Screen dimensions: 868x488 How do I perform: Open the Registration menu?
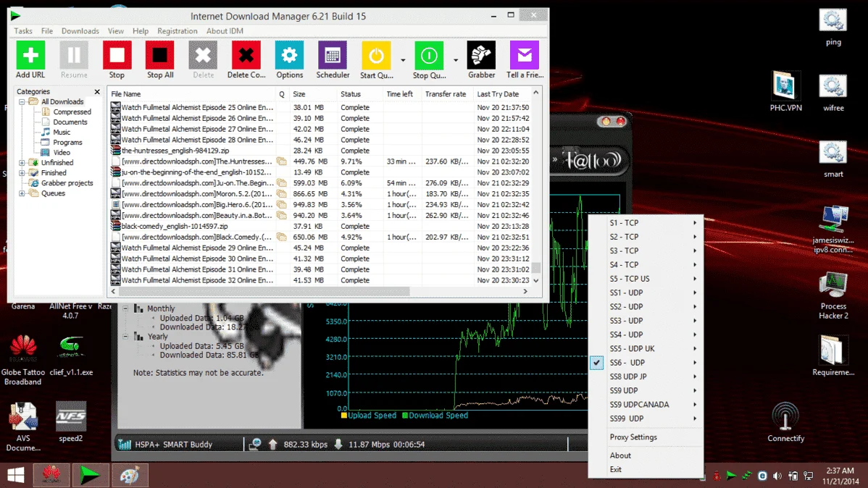pos(177,31)
